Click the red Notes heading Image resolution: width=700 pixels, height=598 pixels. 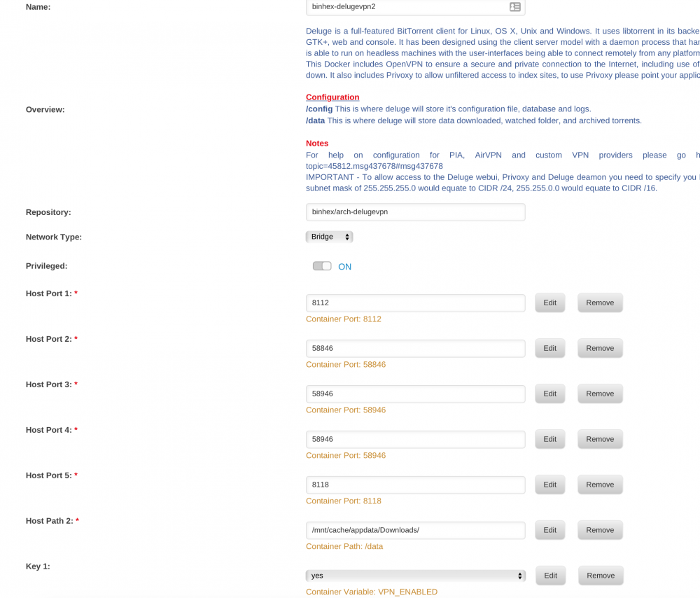click(317, 144)
